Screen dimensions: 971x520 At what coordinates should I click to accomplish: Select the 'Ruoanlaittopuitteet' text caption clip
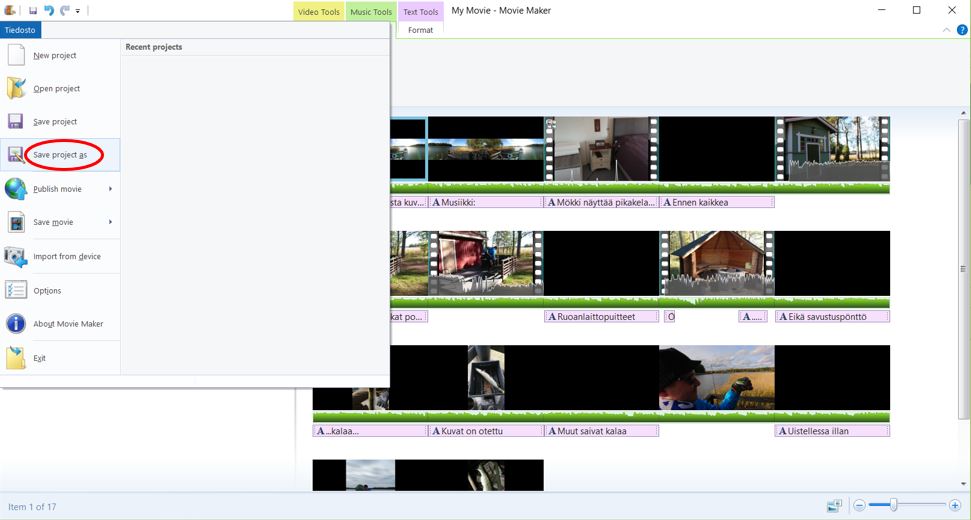601,317
